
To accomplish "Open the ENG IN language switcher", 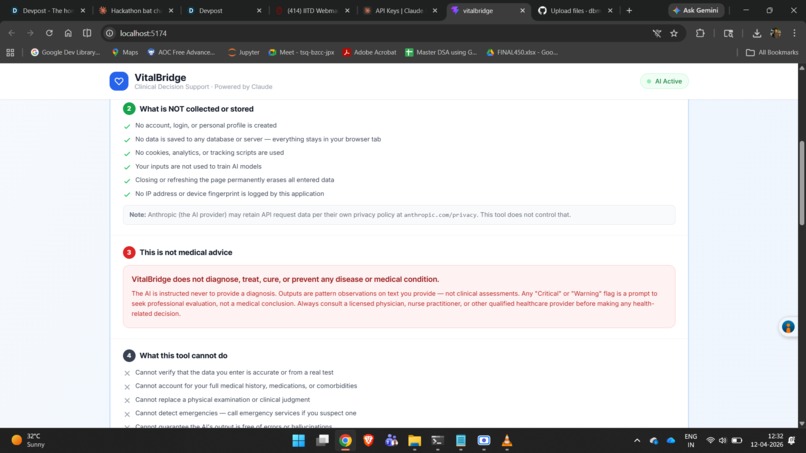I will point(691,441).
